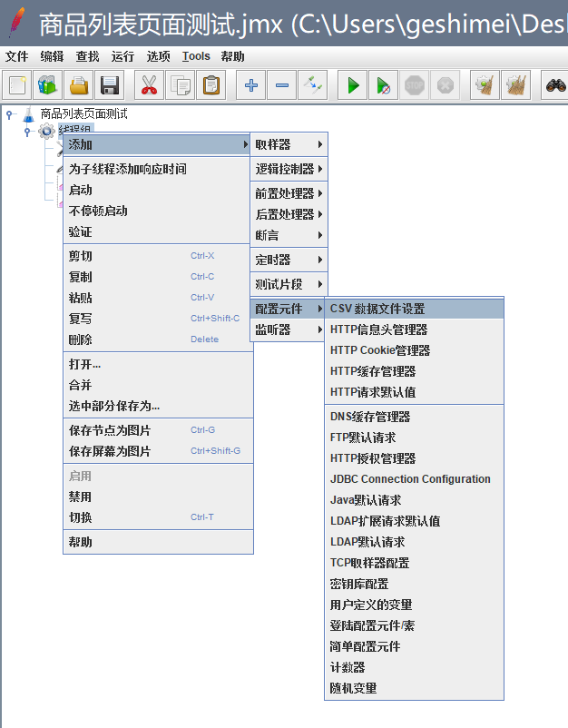The width and height of the screenshot is (568, 728).
Task: Click the Copy toolbar icon
Action: (x=180, y=85)
